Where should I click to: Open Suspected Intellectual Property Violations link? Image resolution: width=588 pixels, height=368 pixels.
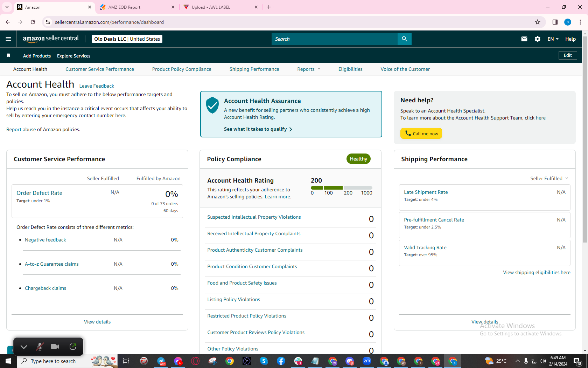tap(254, 217)
